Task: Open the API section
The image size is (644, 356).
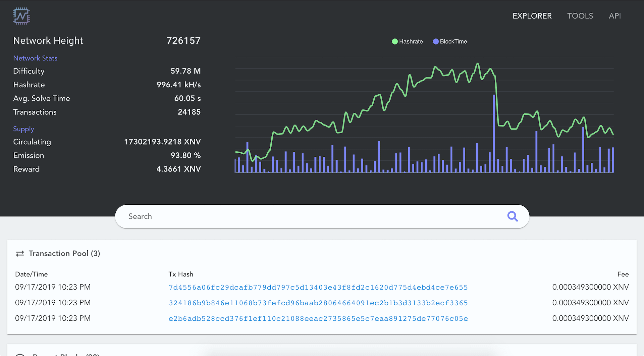Action: tap(615, 16)
